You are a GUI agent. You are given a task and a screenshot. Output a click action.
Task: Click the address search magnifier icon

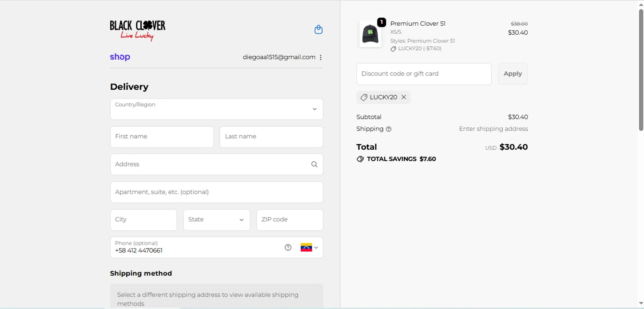pyautogui.click(x=314, y=164)
